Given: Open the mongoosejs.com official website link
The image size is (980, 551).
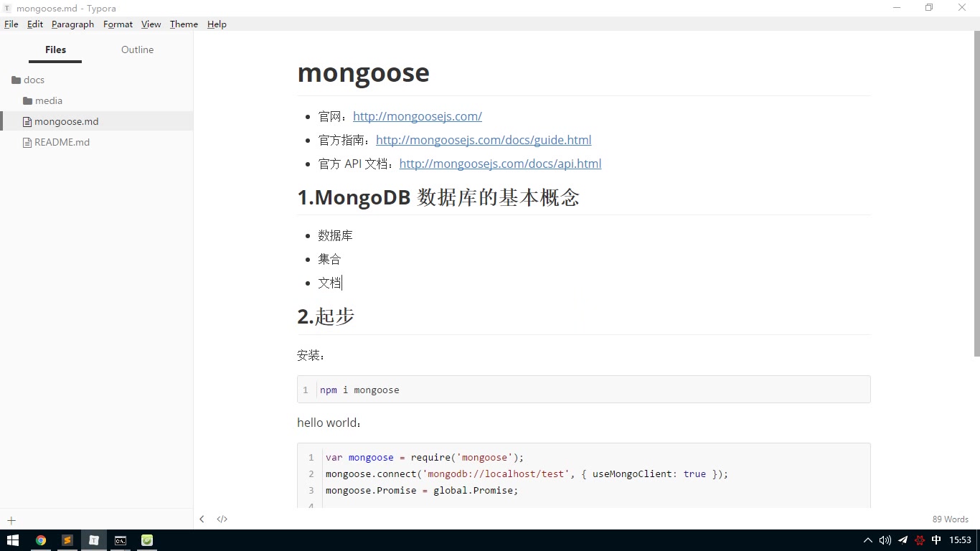Looking at the screenshot, I should click(418, 116).
